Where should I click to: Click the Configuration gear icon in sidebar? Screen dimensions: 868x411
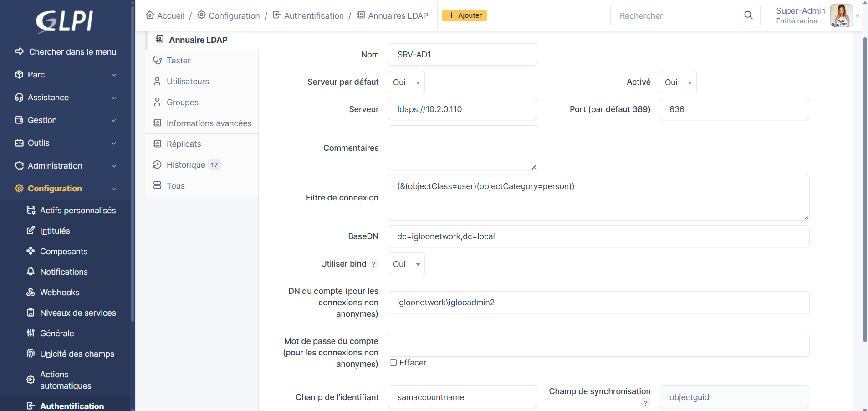click(x=19, y=188)
